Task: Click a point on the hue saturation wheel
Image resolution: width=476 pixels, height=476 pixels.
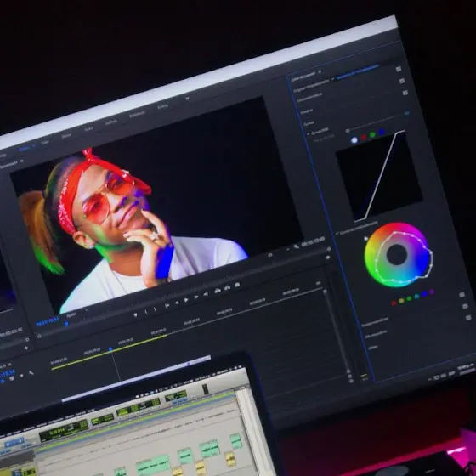Action: (x=398, y=255)
